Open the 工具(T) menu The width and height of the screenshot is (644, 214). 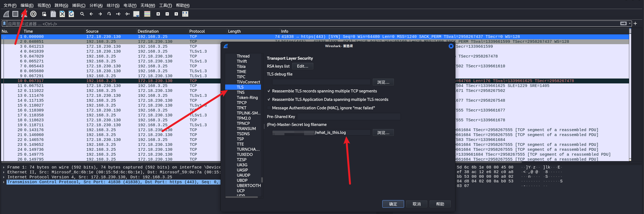166,5
